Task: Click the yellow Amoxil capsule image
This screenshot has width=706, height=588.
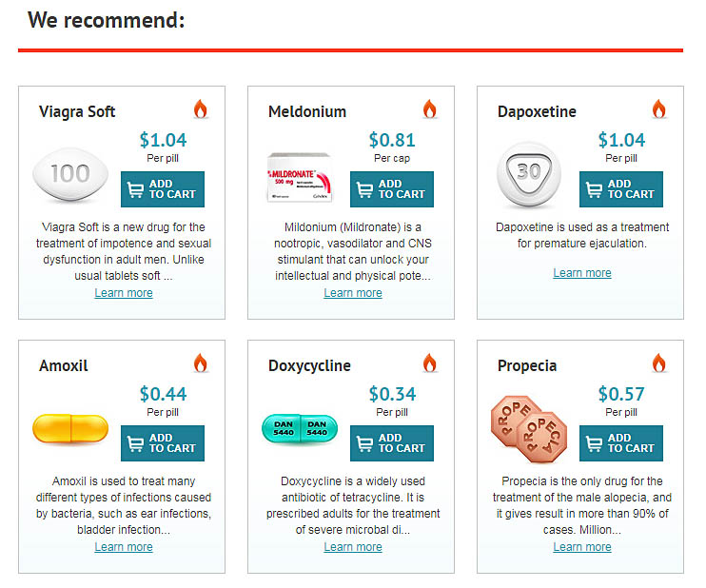Action: (70, 428)
